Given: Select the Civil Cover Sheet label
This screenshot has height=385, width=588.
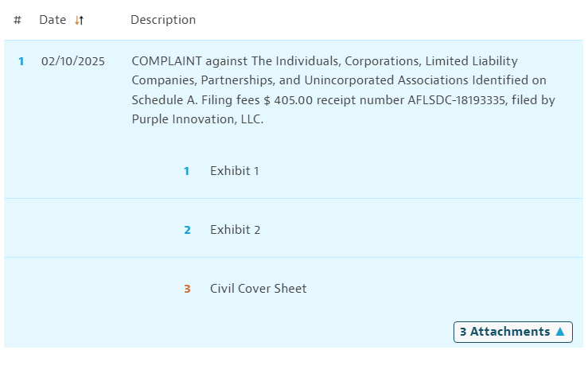Looking at the screenshot, I should point(258,289).
